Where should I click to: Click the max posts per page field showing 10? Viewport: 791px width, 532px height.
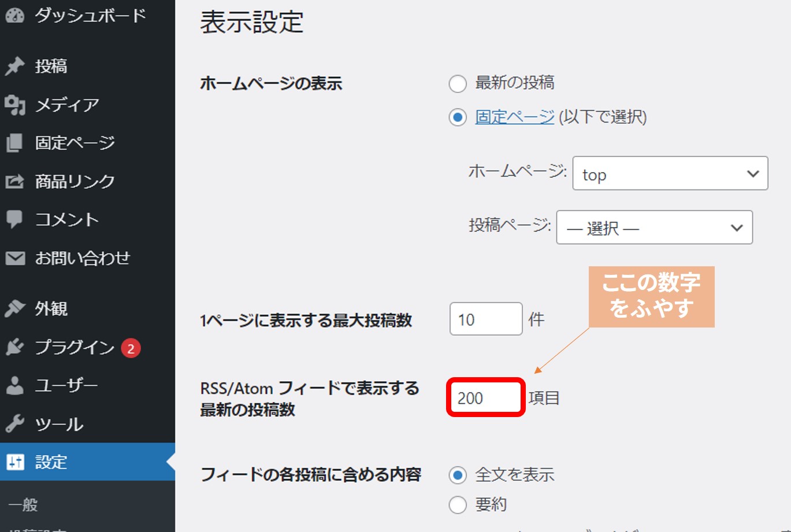(486, 319)
